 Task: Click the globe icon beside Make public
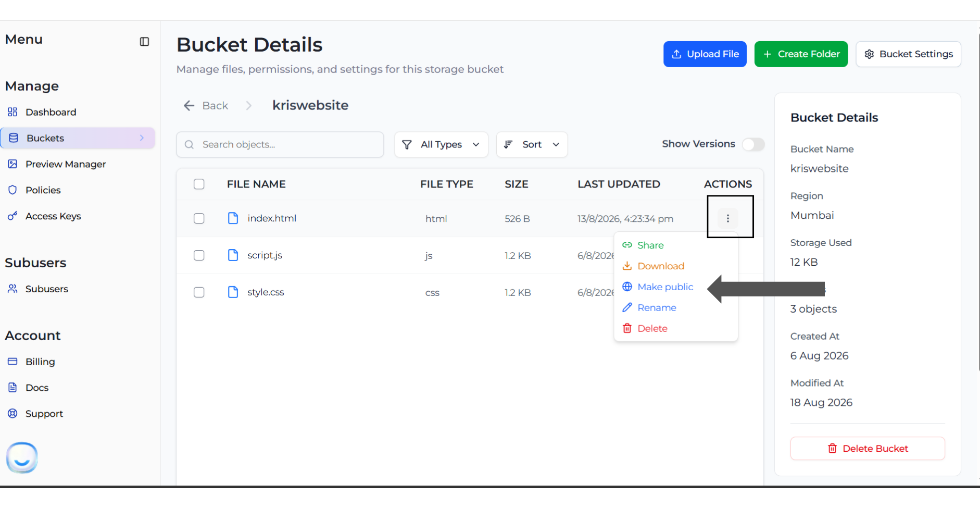click(x=627, y=287)
